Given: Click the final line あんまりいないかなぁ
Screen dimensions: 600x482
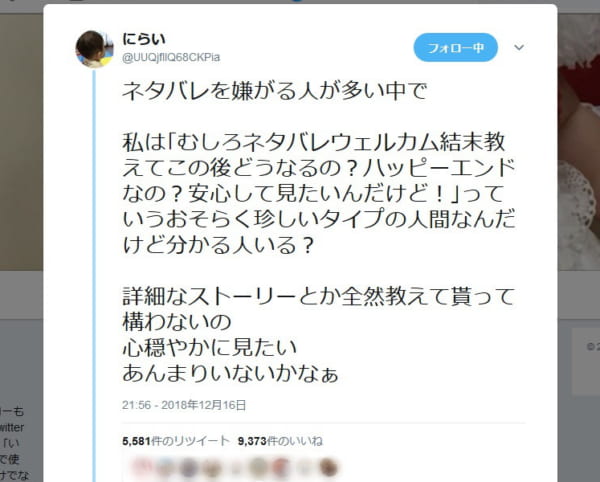Looking at the screenshot, I should coord(230,373).
